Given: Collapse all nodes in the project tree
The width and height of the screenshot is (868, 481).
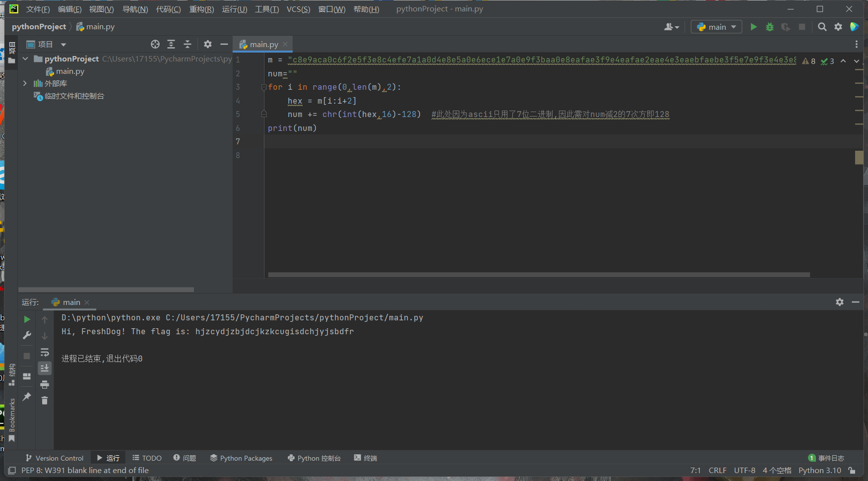Looking at the screenshot, I should click(x=187, y=44).
